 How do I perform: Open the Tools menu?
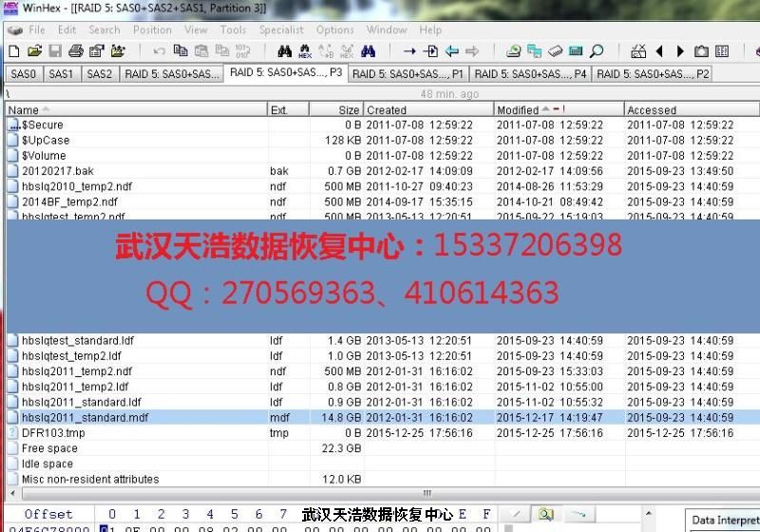(x=233, y=29)
